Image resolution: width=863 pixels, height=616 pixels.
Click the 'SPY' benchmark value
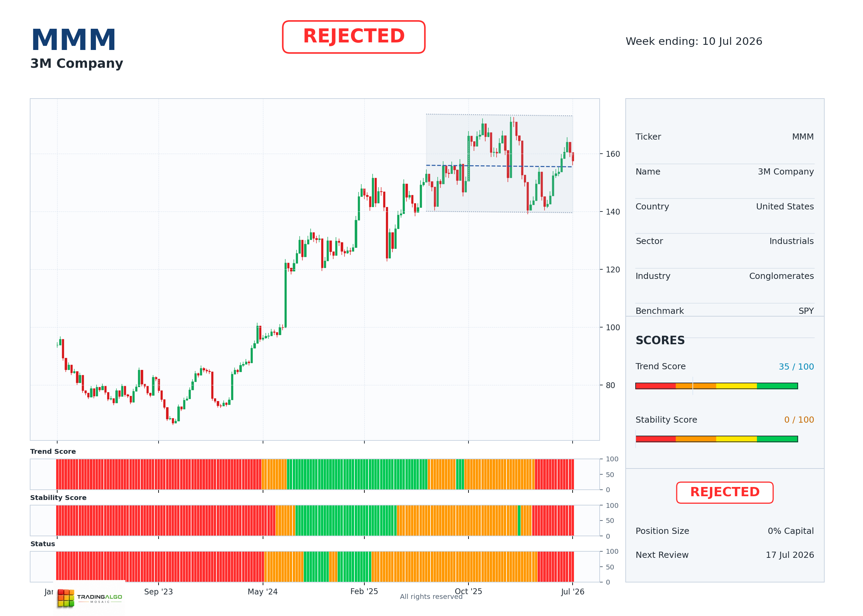click(x=806, y=311)
